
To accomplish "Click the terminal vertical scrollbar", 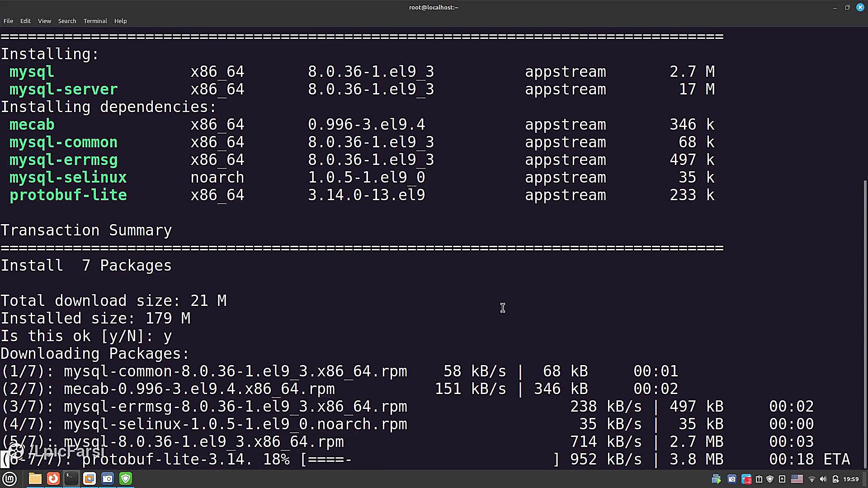I will [x=865, y=324].
